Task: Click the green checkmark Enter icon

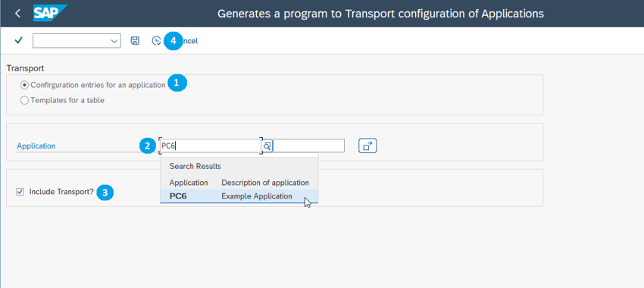Action: click(x=18, y=40)
